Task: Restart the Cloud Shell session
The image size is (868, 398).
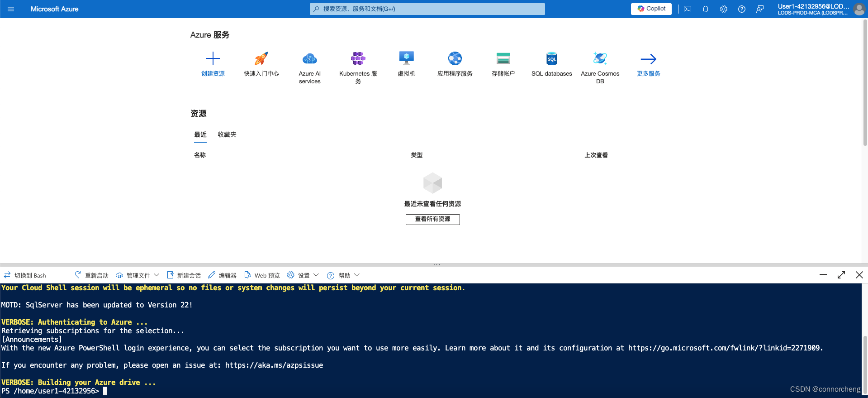Action: click(x=91, y=275)
